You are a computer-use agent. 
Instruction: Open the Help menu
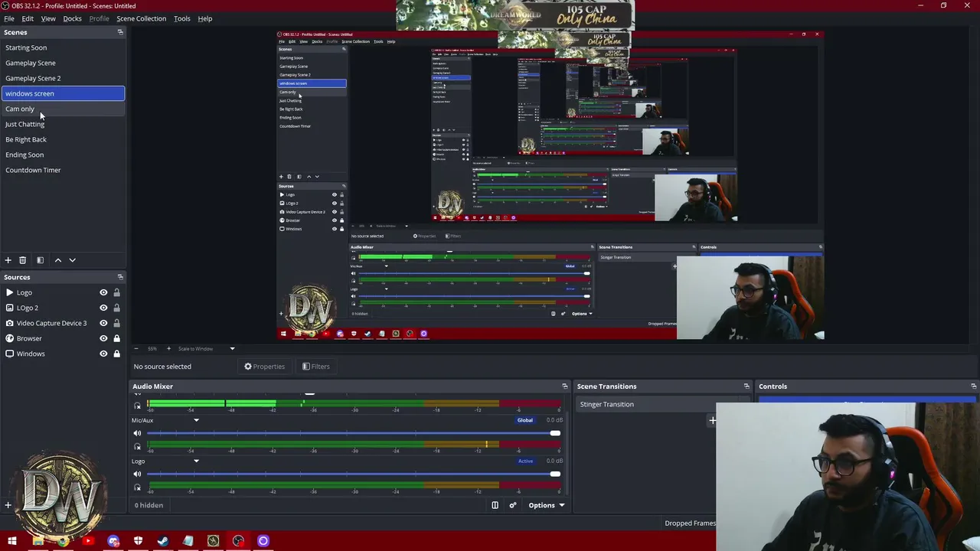pos(205,18)
